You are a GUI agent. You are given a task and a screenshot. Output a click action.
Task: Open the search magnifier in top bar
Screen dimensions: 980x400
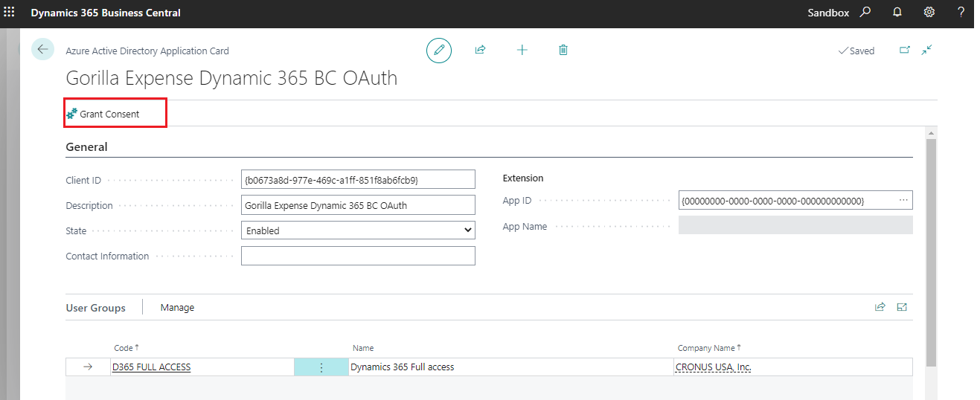coord(865,12)
